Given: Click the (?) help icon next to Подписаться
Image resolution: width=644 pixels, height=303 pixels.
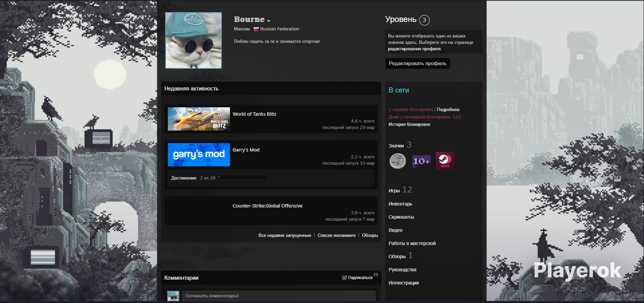Looking at the screenshot, I should click(376, 275).
